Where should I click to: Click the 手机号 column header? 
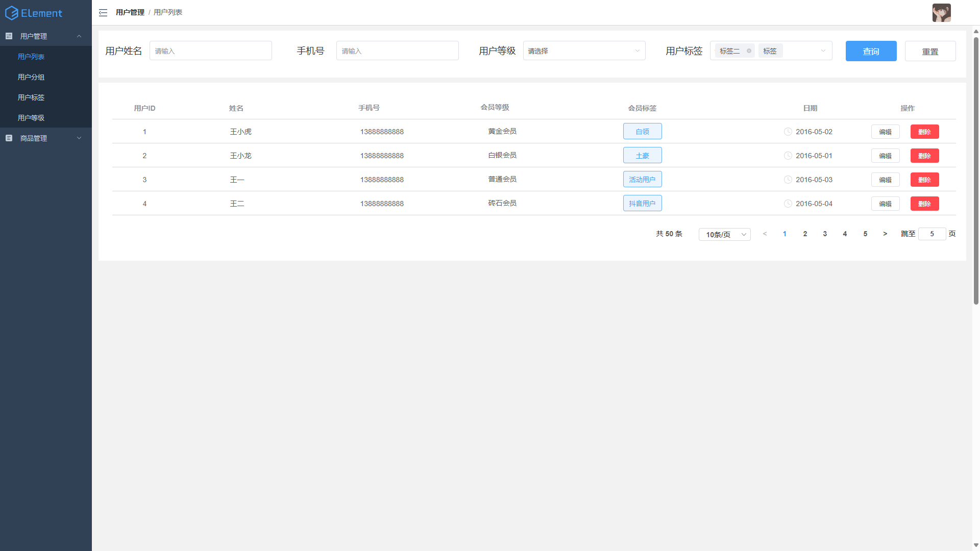(x=369, y=108)
